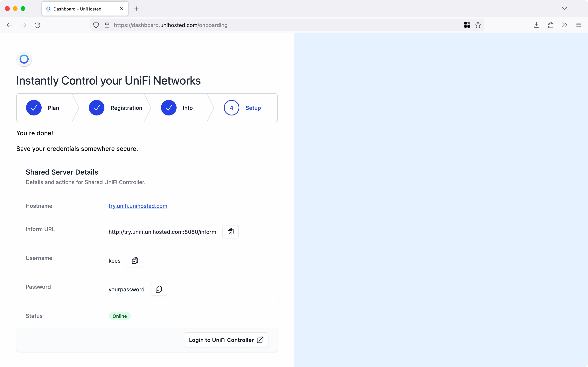
Task: Click the padlock site security icon
Action: [107, 25]
